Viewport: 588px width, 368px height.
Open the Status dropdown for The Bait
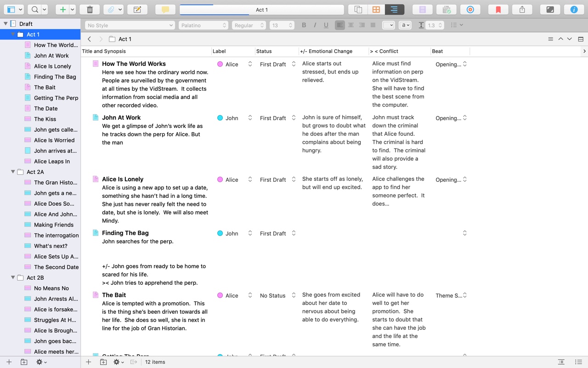pyautogui.click(x=294, y=296)
